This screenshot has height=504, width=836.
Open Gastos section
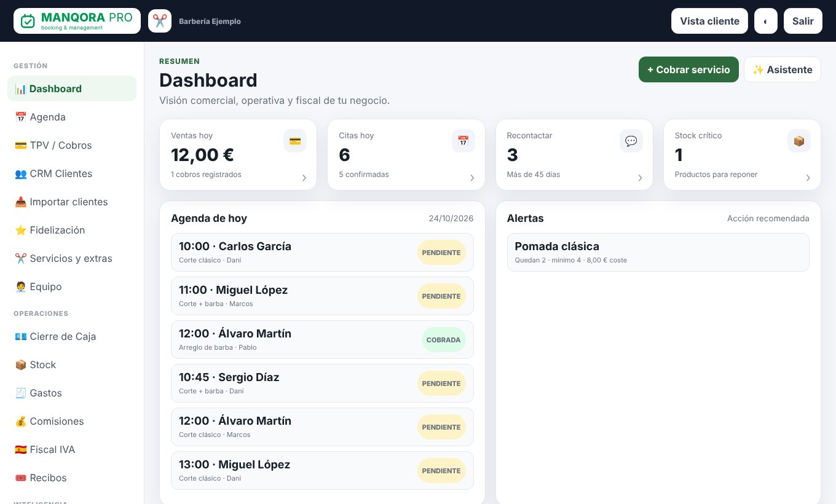[72, 393]
